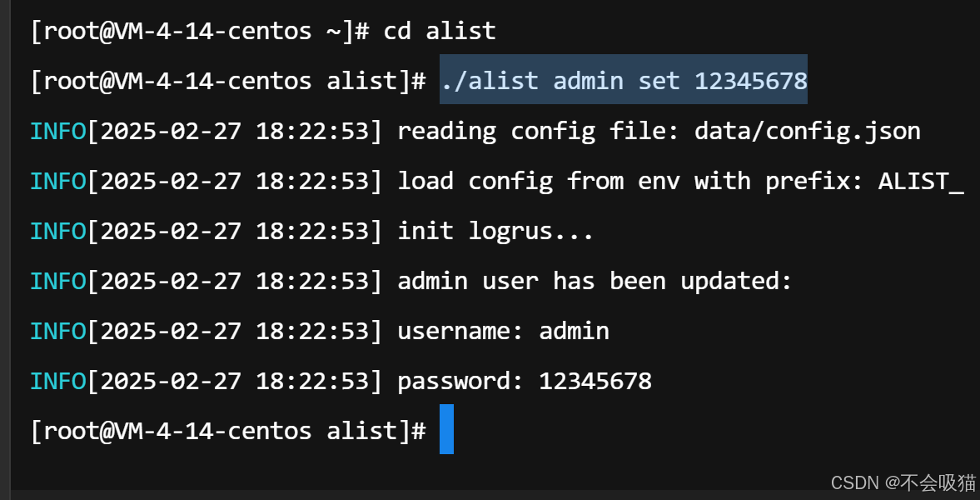Click 'admin user has been updated:' message

(595, 281)
